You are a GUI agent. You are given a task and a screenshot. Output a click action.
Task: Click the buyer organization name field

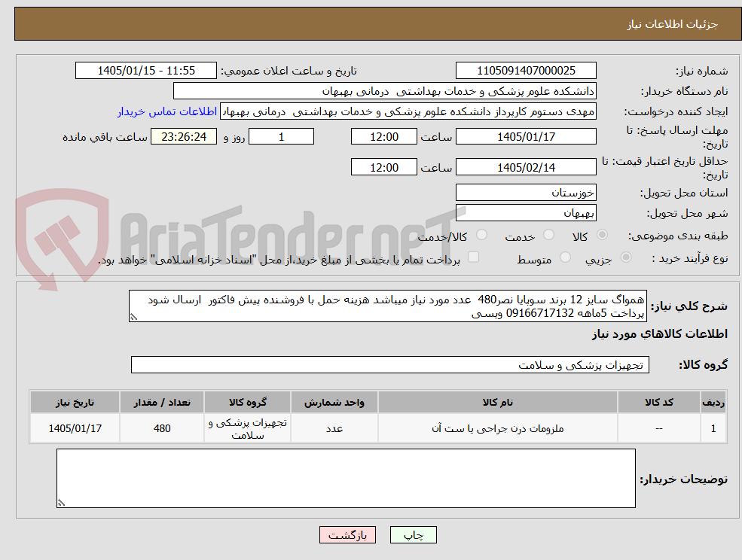pos(385,91)
